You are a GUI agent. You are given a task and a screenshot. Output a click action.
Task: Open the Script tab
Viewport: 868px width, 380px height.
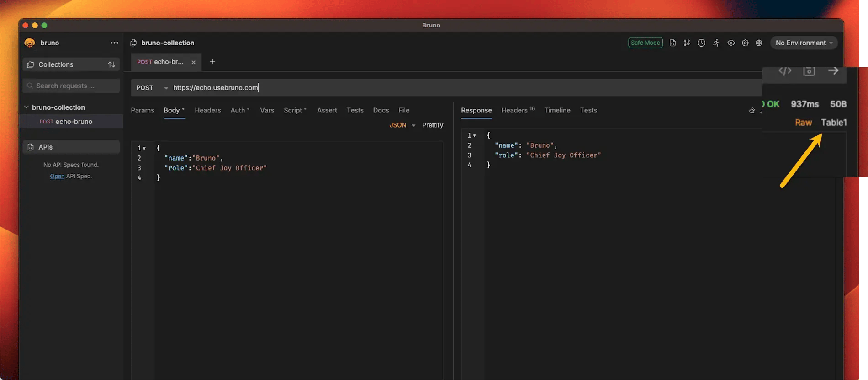(295, 110)
